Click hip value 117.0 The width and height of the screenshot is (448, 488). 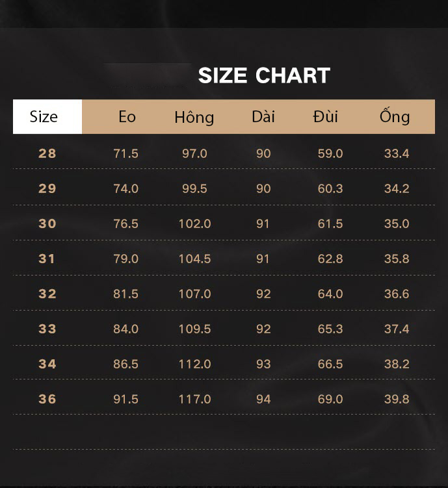coord(195,399)
